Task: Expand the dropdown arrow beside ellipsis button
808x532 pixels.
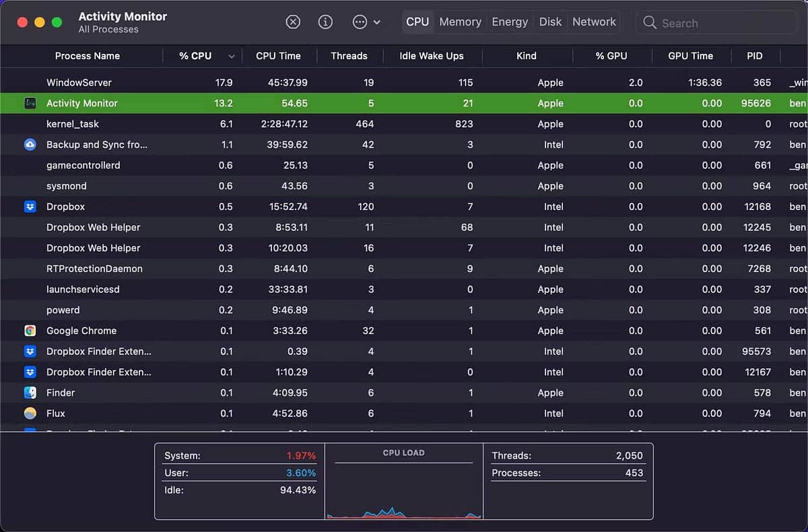Action: tap(377, 22)
